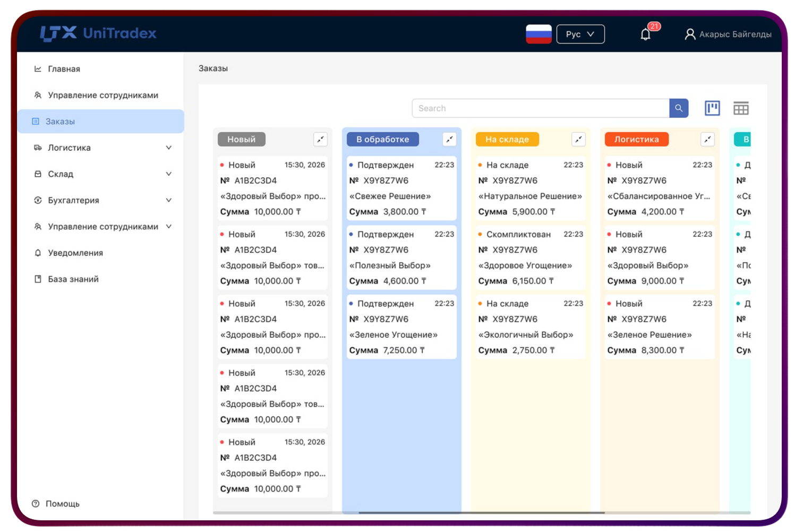This screenshot has height=532, width=795.
Task: Collapse the На складе column
Action: 578,139
